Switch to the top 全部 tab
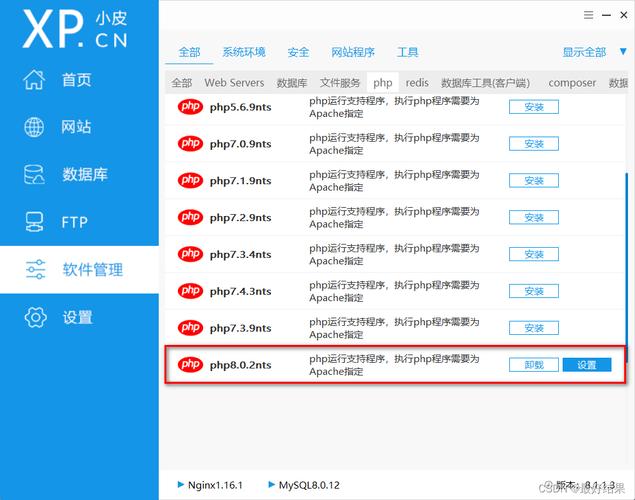The height and width of the screenshot is (500, 635). (189, 52)
